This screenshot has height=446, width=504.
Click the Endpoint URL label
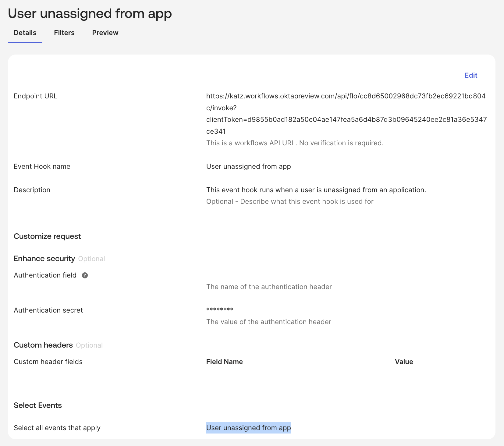(35, 96)
